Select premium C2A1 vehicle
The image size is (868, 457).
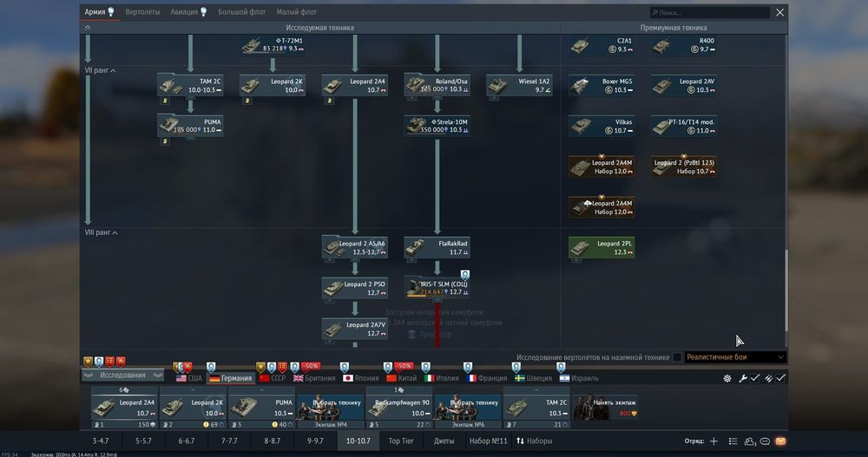click(x=602, y=45)
